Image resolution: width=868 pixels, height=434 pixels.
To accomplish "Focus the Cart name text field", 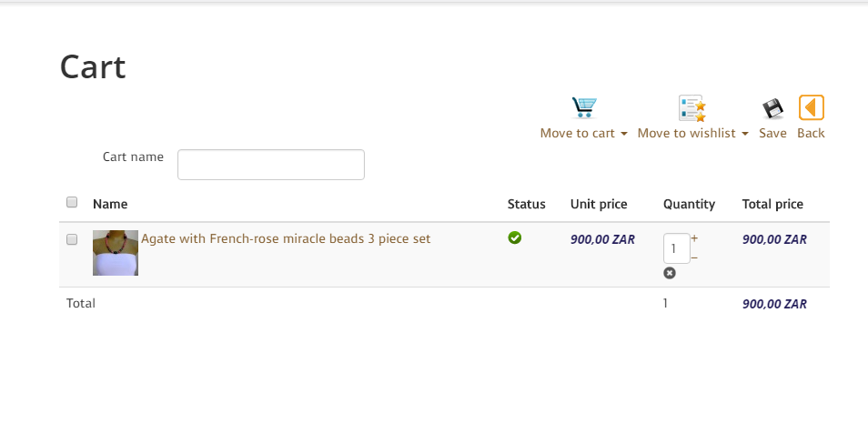I will 271,165.
